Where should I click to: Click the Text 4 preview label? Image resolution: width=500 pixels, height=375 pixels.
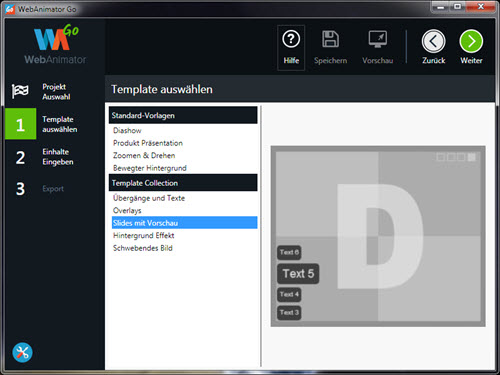[289, 294]
